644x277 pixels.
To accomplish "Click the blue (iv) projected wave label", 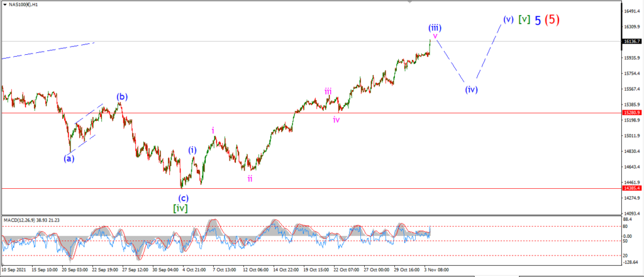I will pos(472,89).
